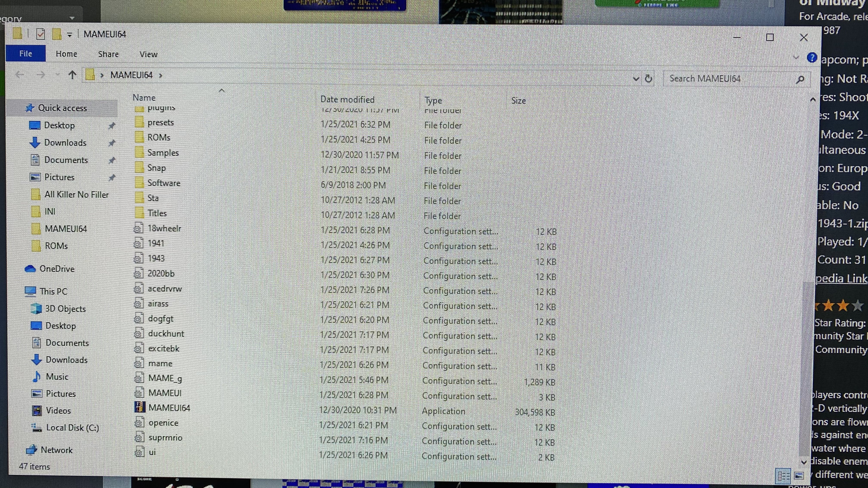Select This PC in the navigation pane
Image resolution: width=868 pixels, height=488 pixels.
[53, 291]
